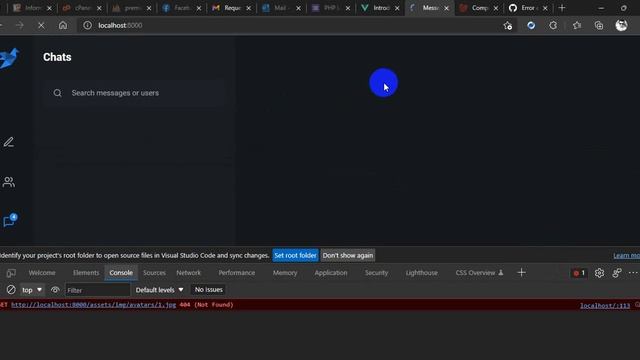Screen dimensions: 640x360
Task: Focus the Search messages or users field
Action: coord(135,93)
